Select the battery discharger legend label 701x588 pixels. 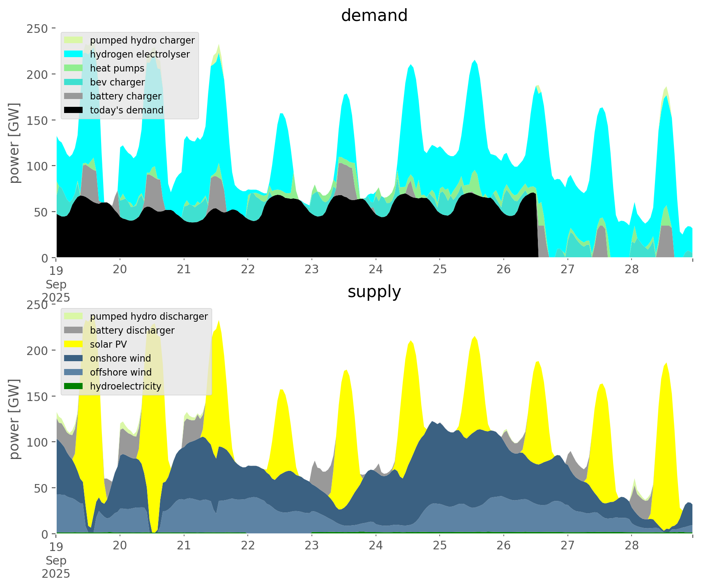132,330
